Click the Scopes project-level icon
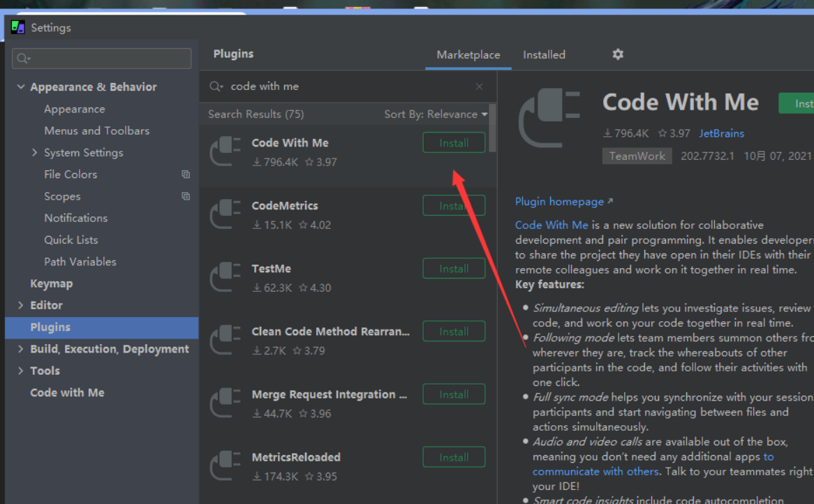Image resolution: width=814 pixels, height=504 pixels. [x=185, y=196]
